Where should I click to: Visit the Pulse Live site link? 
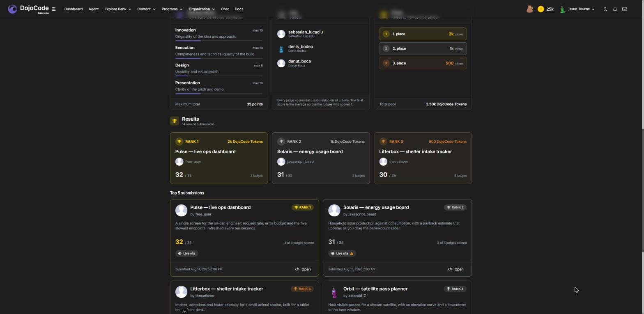click(x=187, y=253)
